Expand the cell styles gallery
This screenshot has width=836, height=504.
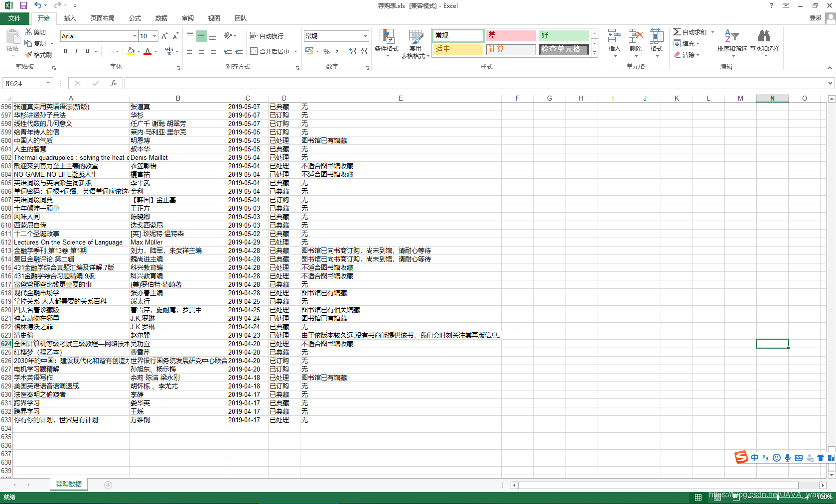(x=594, y=53)
